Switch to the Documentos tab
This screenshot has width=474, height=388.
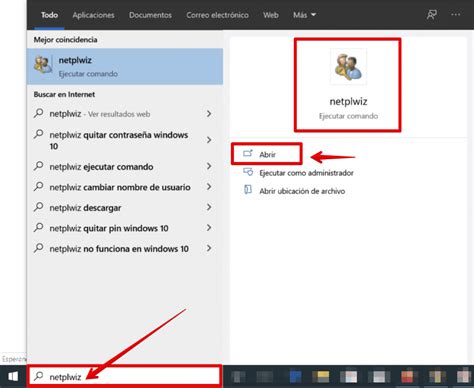click(x=150, y=15)
